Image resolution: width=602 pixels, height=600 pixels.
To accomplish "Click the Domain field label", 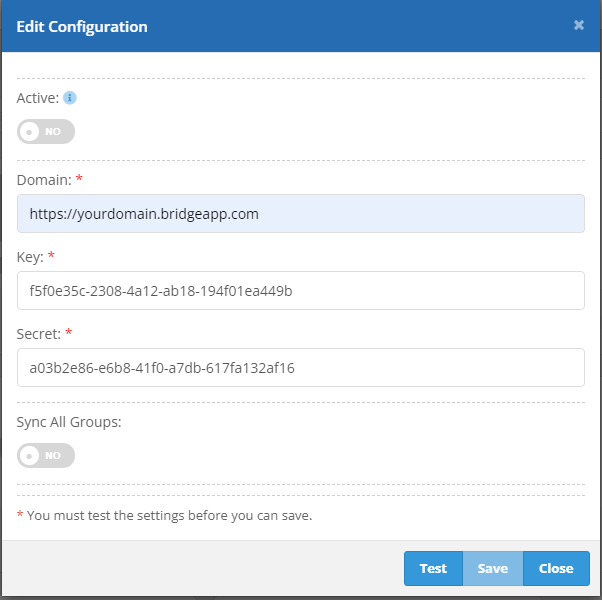I will [44, 179].
